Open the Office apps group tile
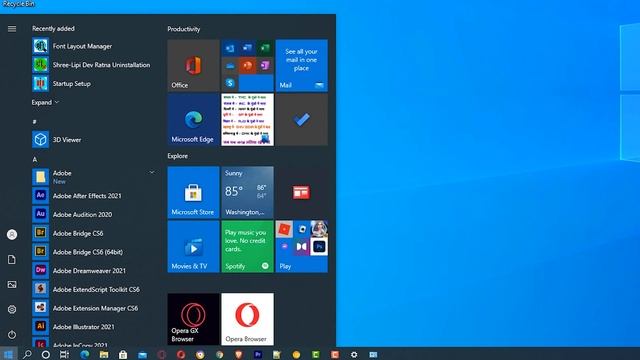This screenshot has height=360, width=640. click(247, 65)
